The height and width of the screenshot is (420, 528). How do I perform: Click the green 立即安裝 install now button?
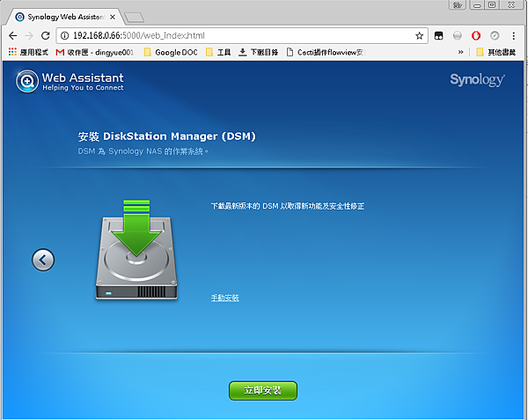click(263, 391)
